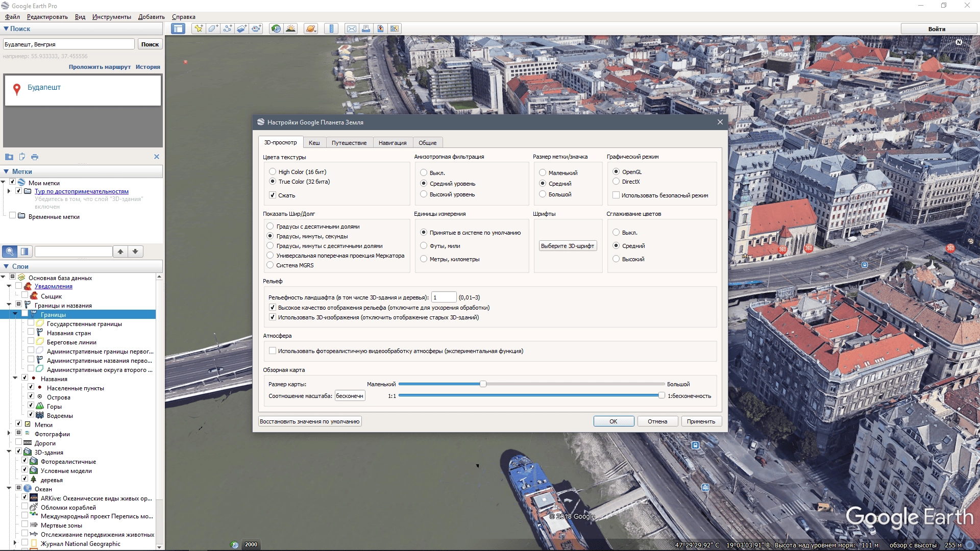Expand Журнал National Geographic node

coord(15,543)
